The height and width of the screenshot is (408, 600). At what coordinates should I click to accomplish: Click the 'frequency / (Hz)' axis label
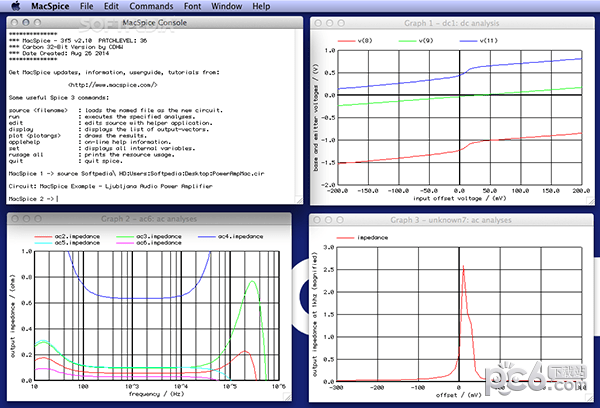156,394
